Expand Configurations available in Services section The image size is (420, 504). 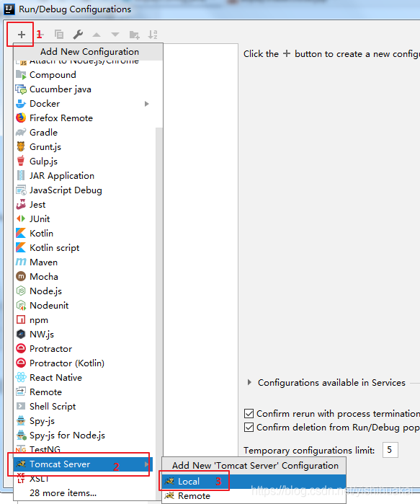coord(249,382)
